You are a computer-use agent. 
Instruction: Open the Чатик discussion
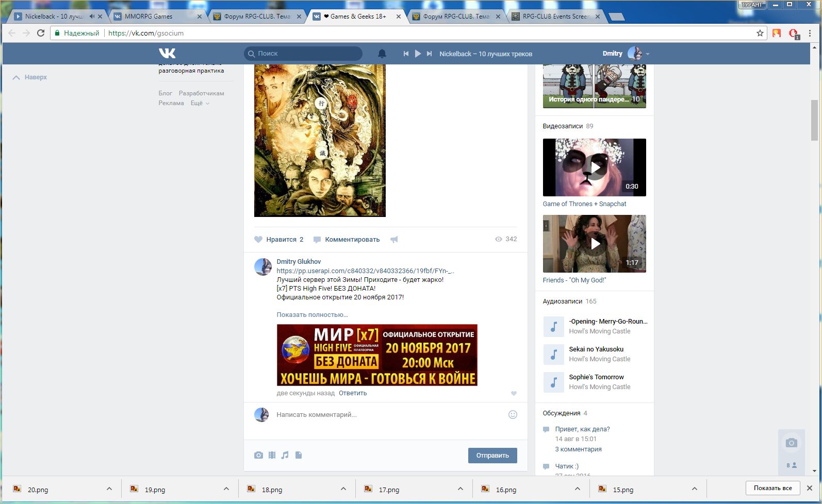click(x=567, y=466)
